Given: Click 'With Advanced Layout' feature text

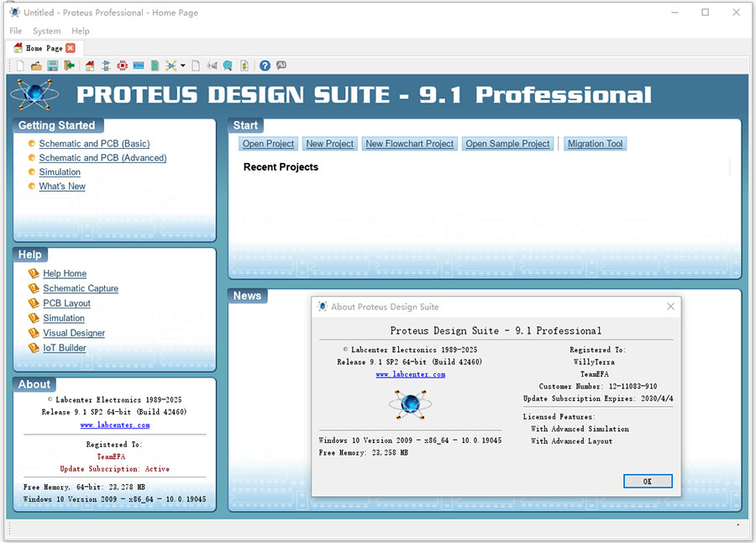Looking at the screenshot, I should click(571, 441).
